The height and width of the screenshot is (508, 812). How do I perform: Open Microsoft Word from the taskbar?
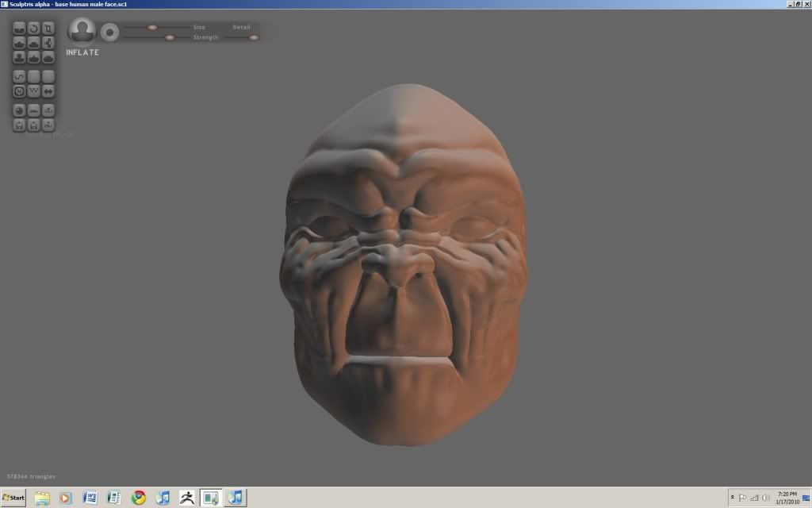pyautogui.click(x=90, y=498)
